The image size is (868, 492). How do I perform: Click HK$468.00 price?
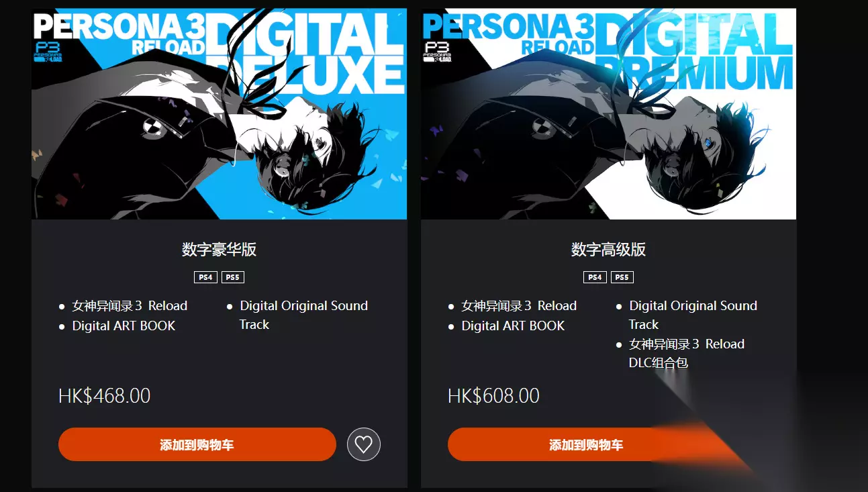(105, 395)
